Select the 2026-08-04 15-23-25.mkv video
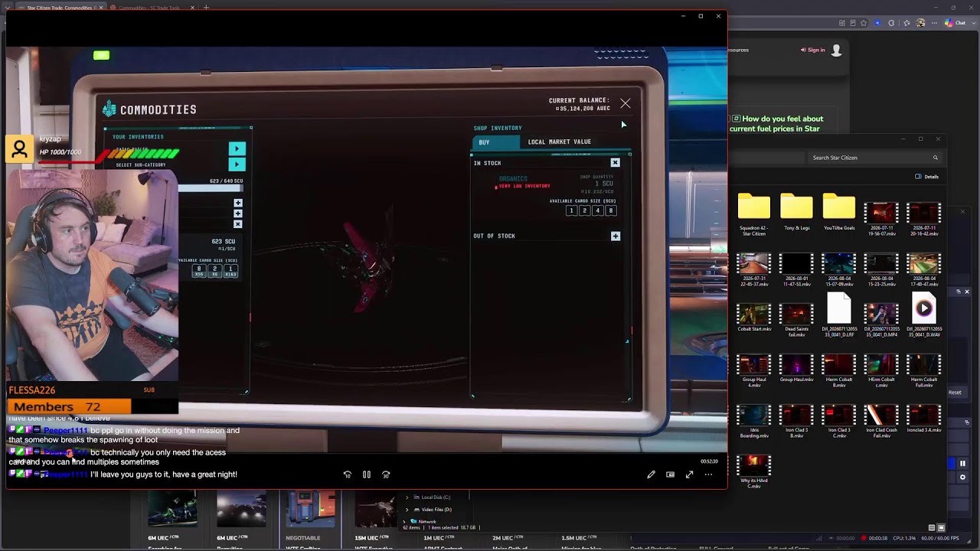The height and width of the screenshot is (551, 980). click(x=881, y=270)
